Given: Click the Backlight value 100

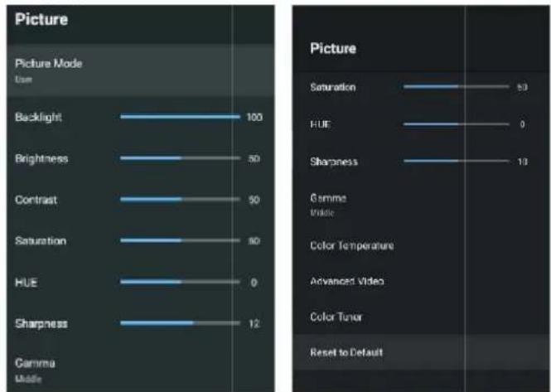Looking at the screenshot, I should click(x=254, y=117).
